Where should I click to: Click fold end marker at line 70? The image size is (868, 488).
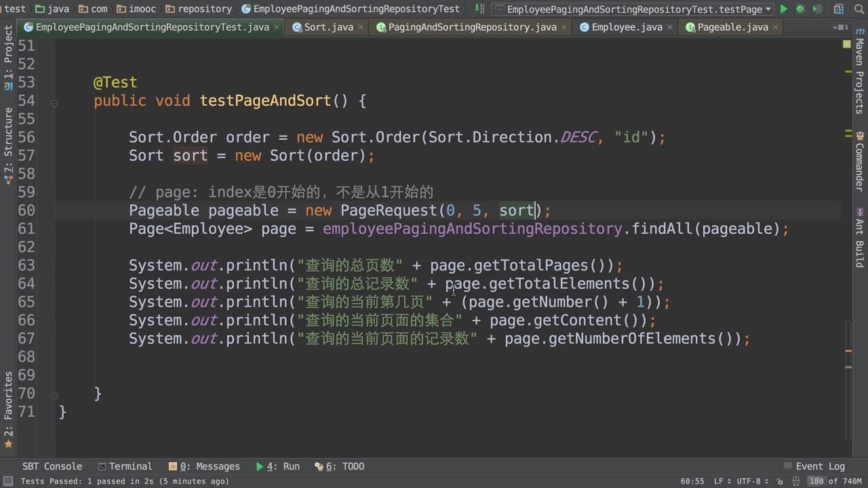click(54, 395)
